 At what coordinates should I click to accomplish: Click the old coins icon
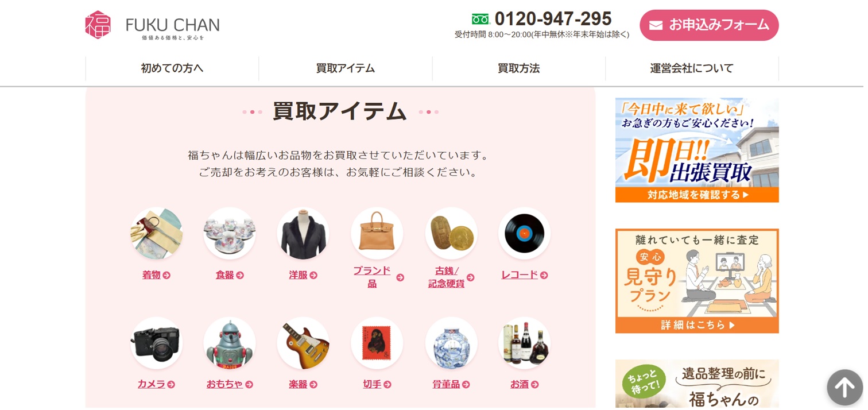pos(451,234)
